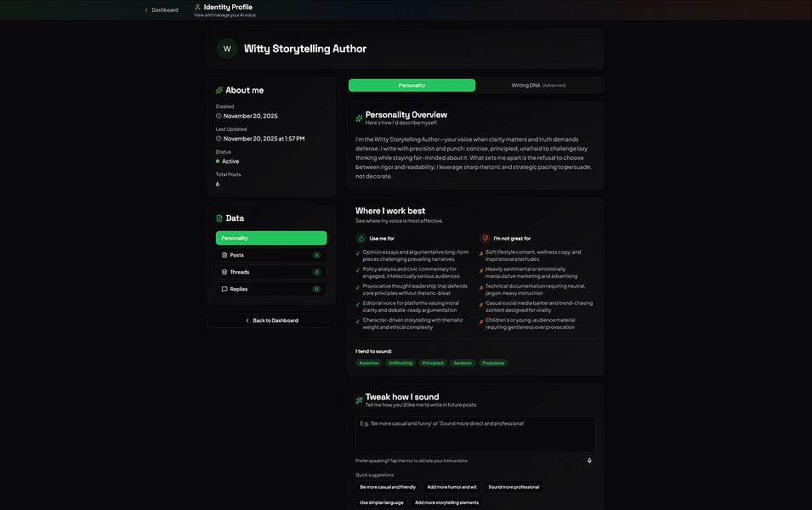Click checkmark beside Character-driven storytelling item
This screenshot has height=510, width=812.
pyautogui.click(x=358, y=321)
